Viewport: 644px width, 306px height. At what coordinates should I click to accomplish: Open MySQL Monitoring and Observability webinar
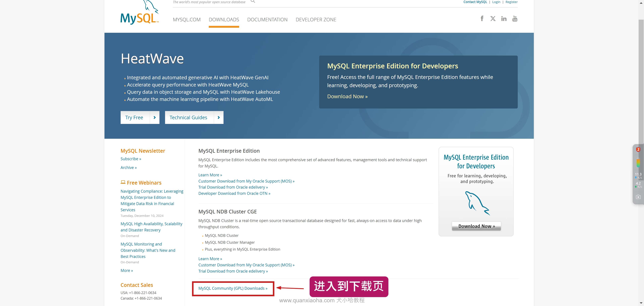point(148,250)
